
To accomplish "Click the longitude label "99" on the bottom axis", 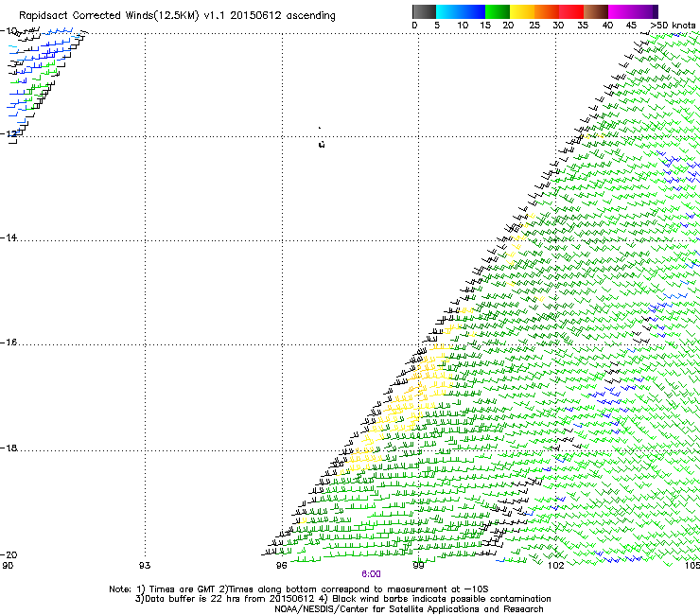I will (x=418, y=566).
